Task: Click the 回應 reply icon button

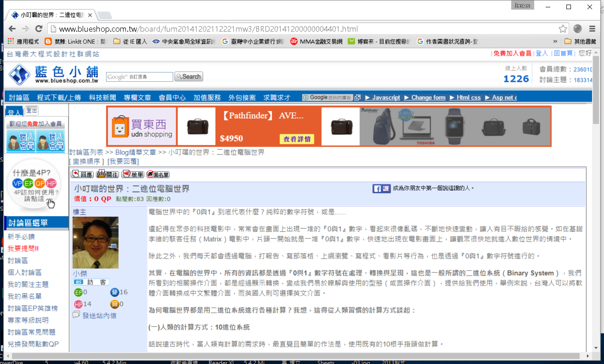Action: [82, 174]
